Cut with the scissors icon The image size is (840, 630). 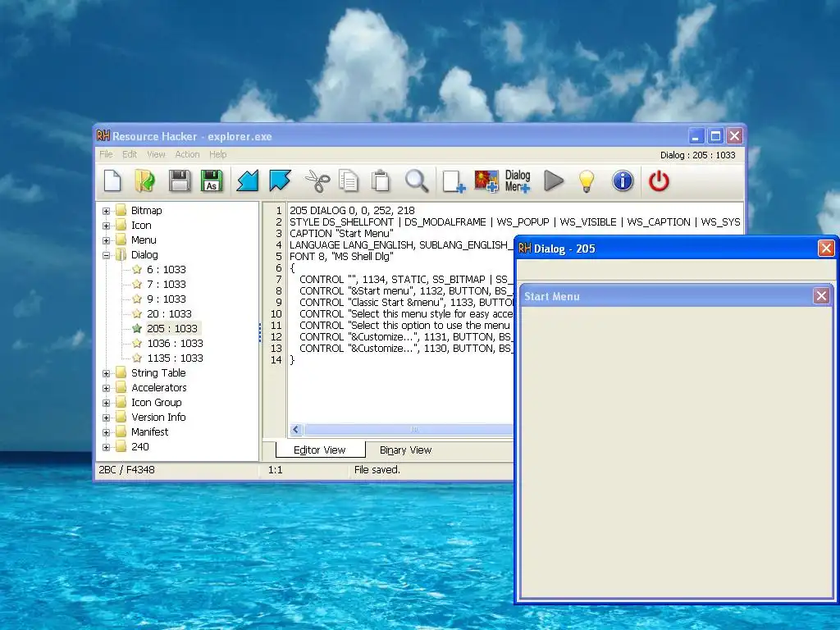click(317, 180)
